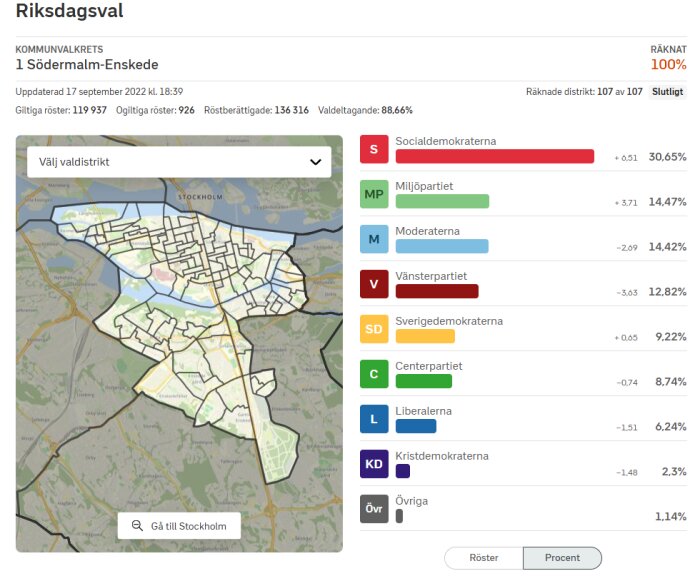Select the purple KD Kristdemokraterna icon

click(374, 464)
